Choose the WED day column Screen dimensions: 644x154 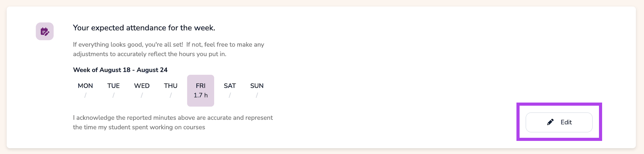click(142, 90)
